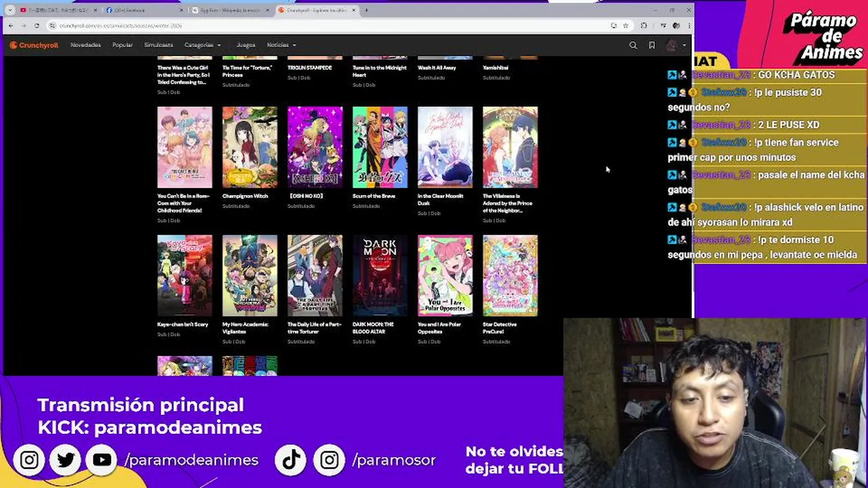Viewport: 868px width, 488px height.
Task: Open My Hero Academia: Vigilantes poster
Action: point(250,276)
